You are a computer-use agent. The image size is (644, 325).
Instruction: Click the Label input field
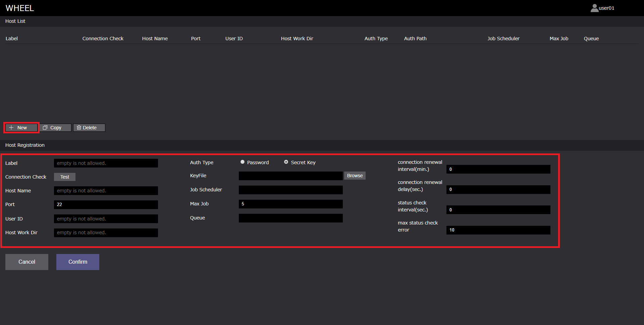click(106, 163)
